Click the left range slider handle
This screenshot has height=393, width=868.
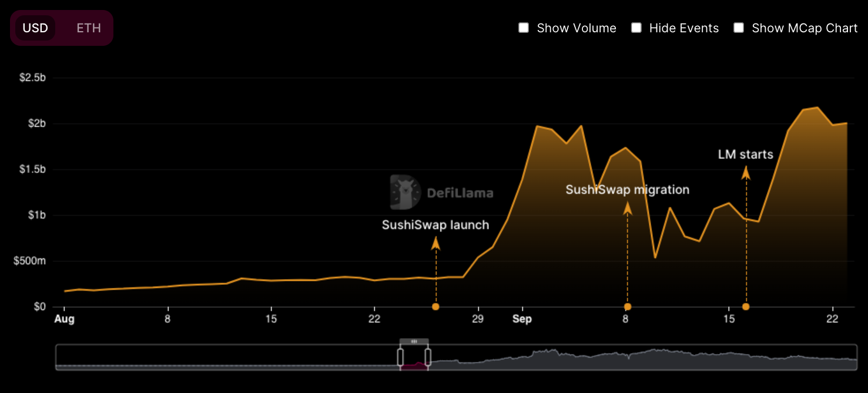coord(400,357)
